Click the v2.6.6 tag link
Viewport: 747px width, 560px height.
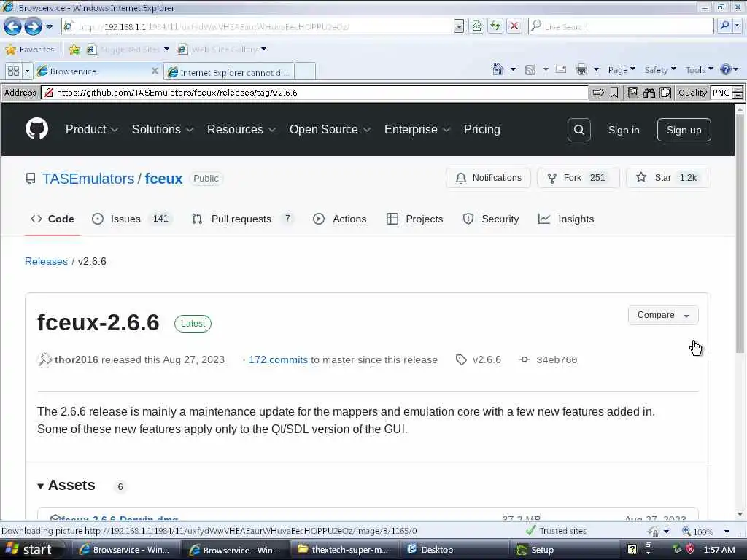479,360
